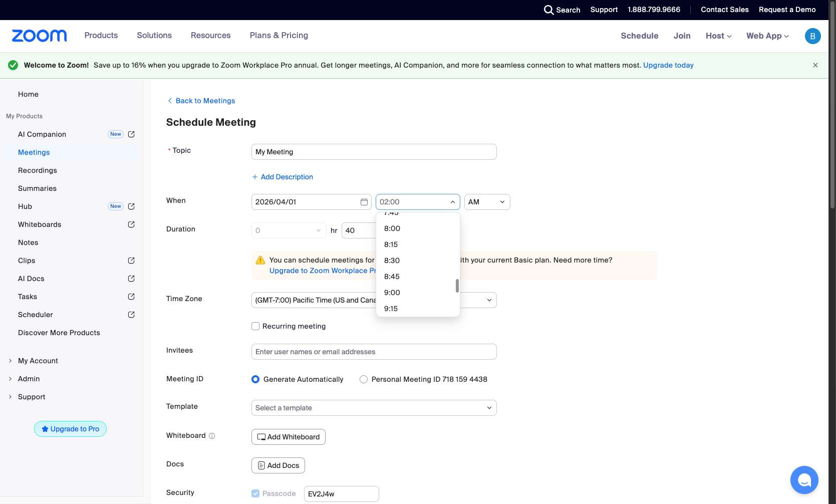Open Tasks external link icon
The height and width of the screenshot is (504, 836).
pos(131,297)
